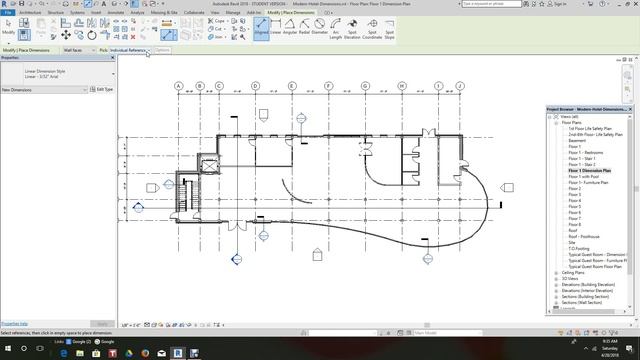This screenshot has width=640, height=360.
Task: Select the Spot Elevation tool
Action: tap(352, 29)
